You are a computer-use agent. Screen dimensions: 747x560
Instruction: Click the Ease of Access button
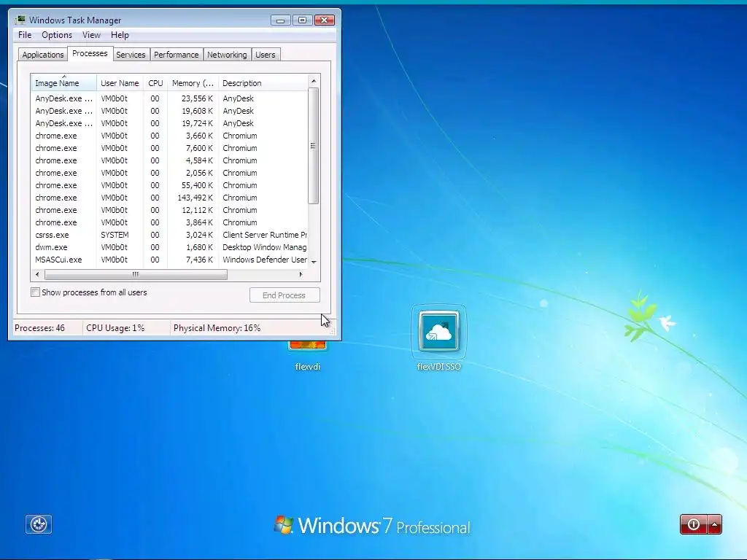[x=39, y=524]
